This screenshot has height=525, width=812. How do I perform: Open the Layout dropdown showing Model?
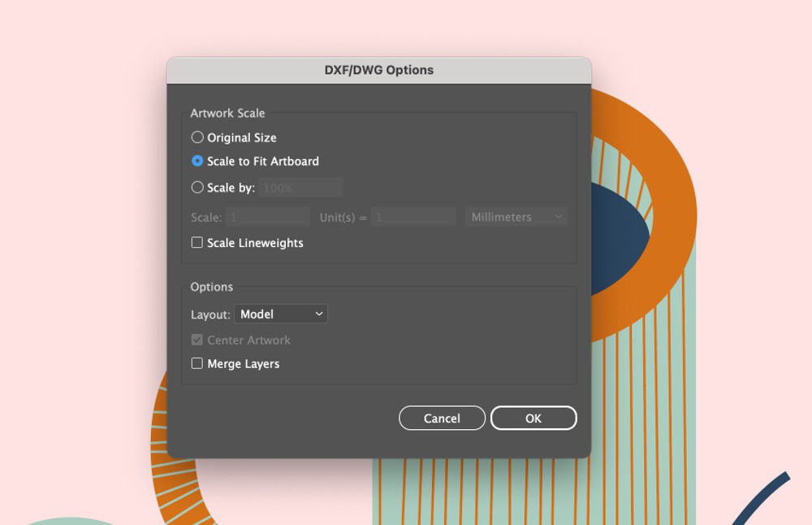coord(280,314)
